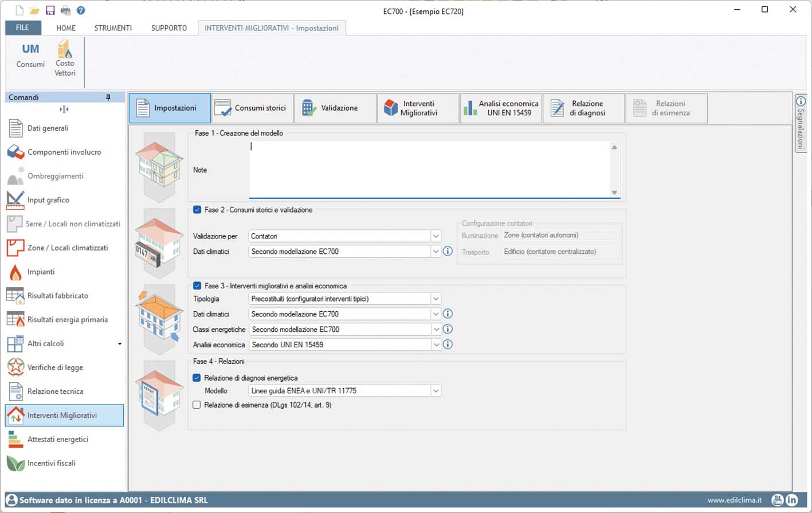Viewport: 812px width, 513px height.
Task: Switch to the SUPPORTO ribbon tab
Action: tap(169, 28)
